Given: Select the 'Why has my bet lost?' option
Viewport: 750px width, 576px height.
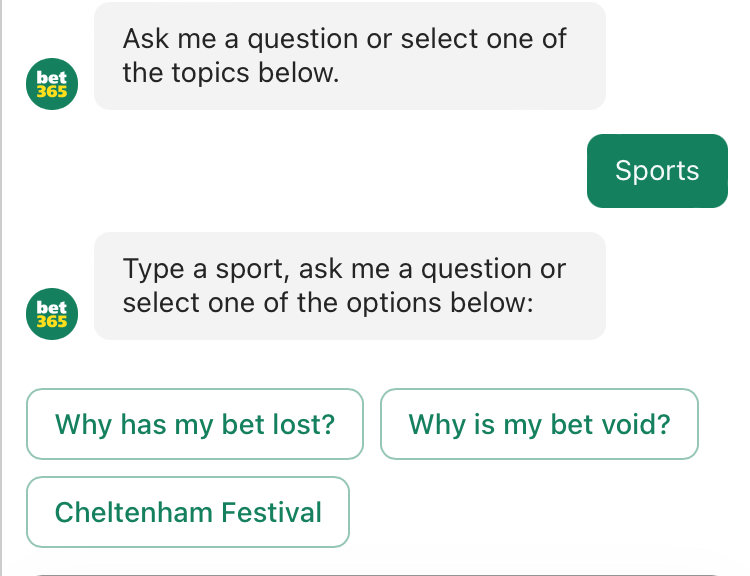Looking at the screenshot, I should pos(195,424).
